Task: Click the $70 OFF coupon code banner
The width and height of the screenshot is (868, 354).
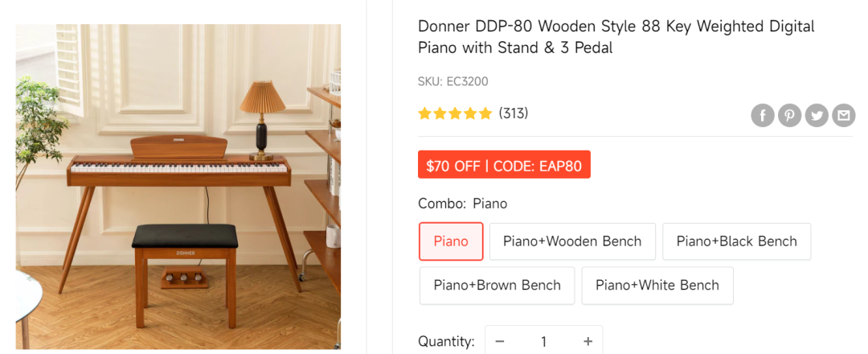Action: click(x=504, y=165)
